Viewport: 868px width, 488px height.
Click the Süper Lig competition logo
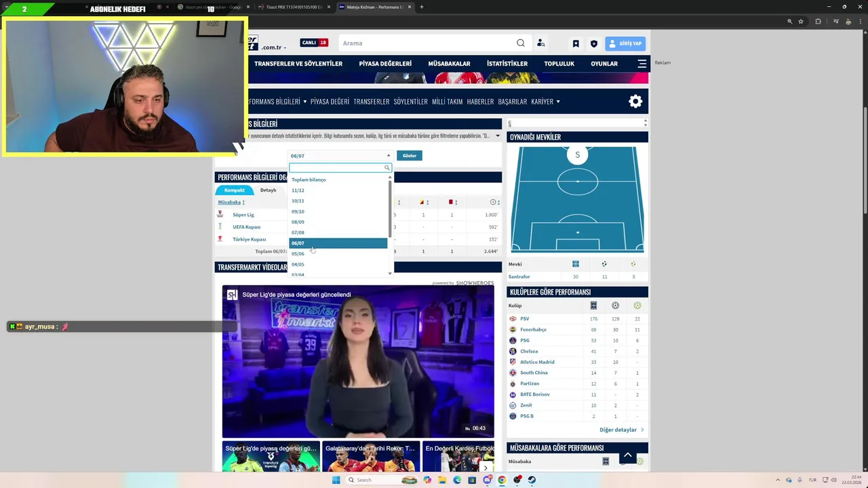pyautogui.click(x=220, y=214)
